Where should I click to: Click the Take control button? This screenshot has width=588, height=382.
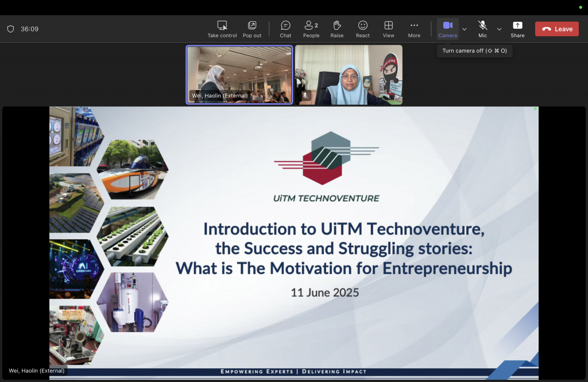click(222, 29)
